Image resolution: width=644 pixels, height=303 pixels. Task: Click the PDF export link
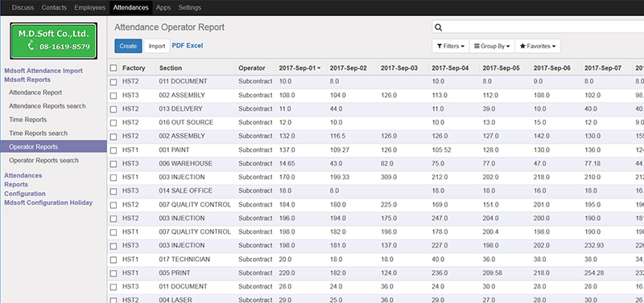pos(178,46)
